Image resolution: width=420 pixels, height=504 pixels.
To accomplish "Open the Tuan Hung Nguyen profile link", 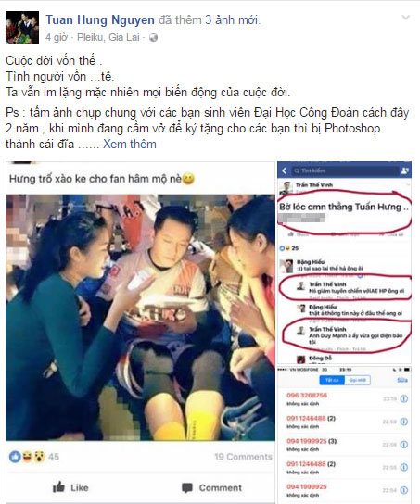I will (100, 20).
